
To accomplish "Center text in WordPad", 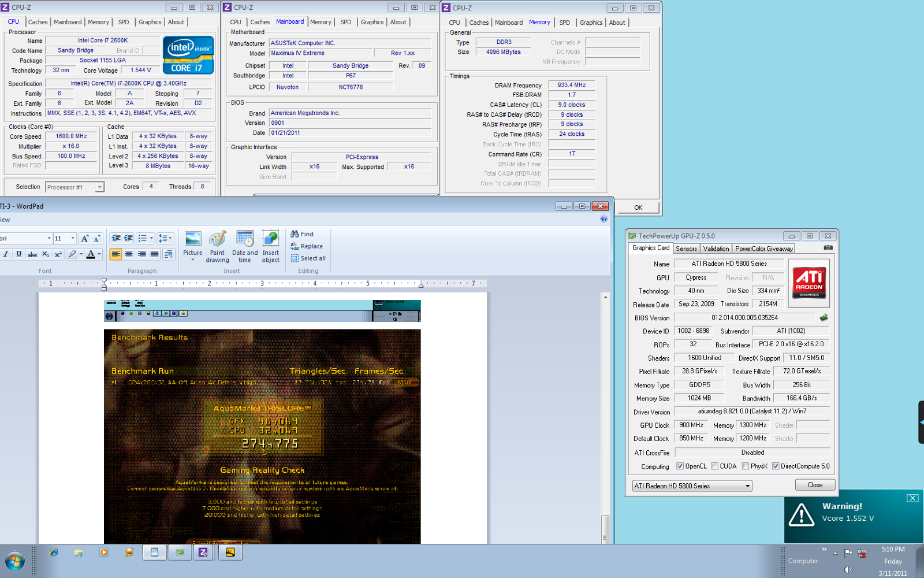I will pyautogui.click(x=129, y=254).
